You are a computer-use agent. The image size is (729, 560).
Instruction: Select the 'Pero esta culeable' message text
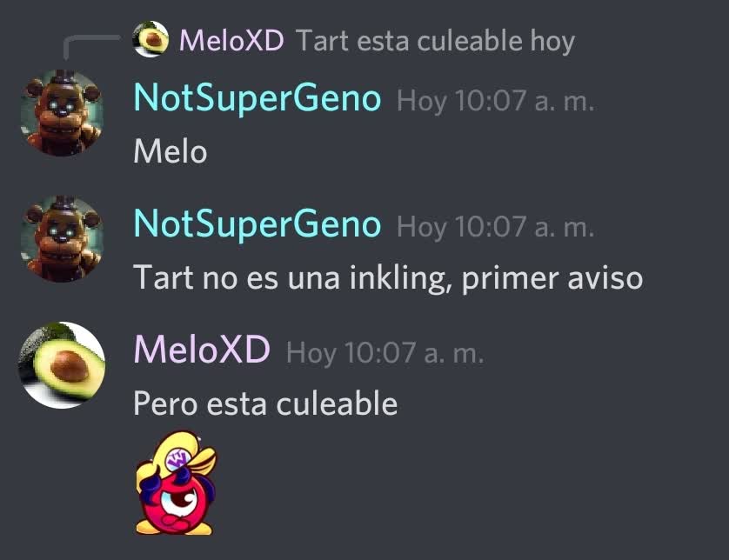coord(265,403)
